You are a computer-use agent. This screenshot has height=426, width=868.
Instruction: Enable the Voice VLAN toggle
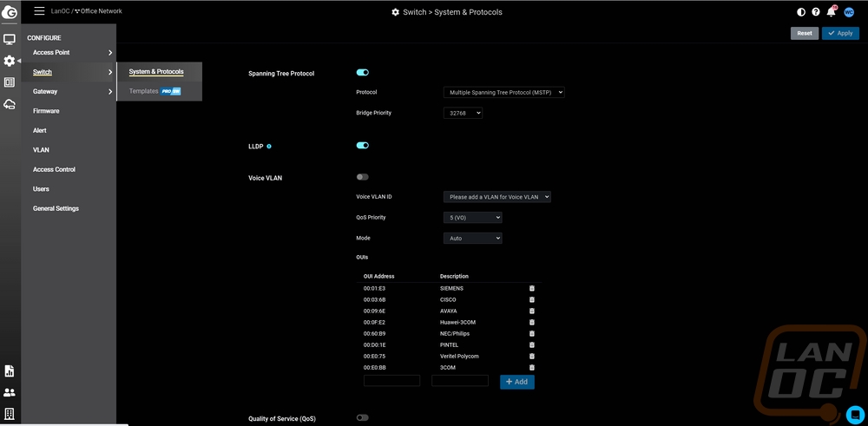(362, 177)
